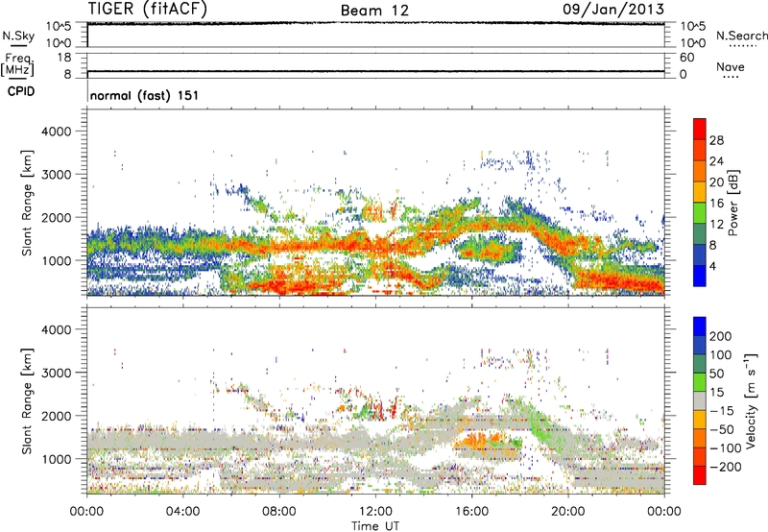Select the -15 label on Velocity colorbar

point(722,410)
